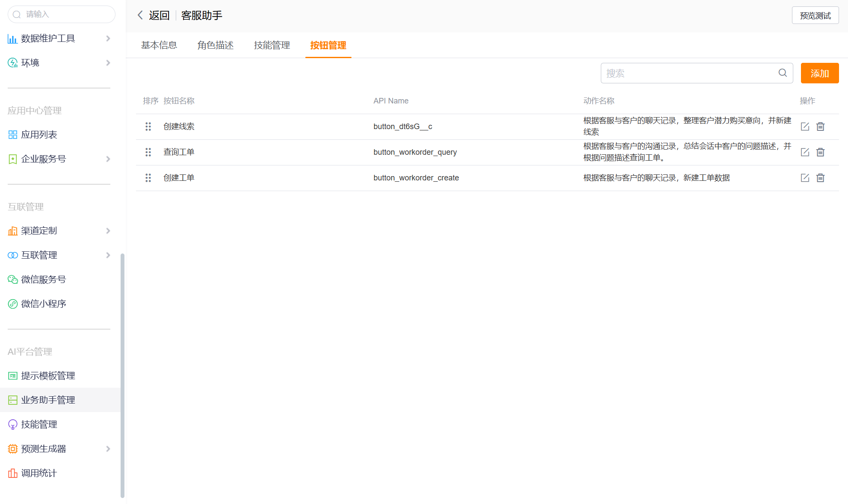848x504 pixels.
Task: Click the sidebar vertical scrollbar
Action: pos(123,376)
